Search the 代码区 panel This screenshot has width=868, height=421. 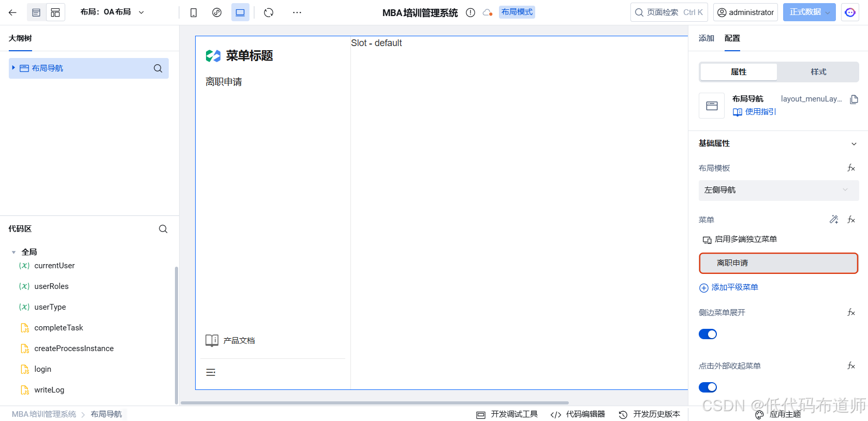pos(163,229)
